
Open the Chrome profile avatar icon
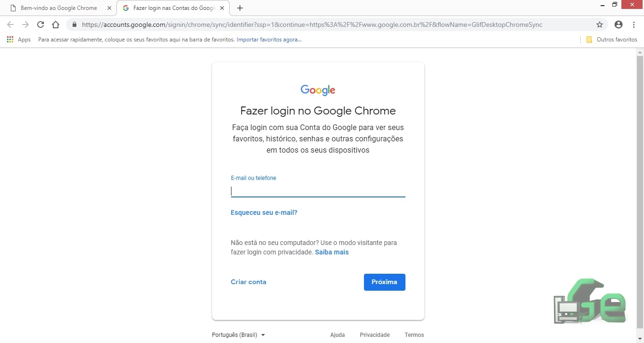(619, 24)
